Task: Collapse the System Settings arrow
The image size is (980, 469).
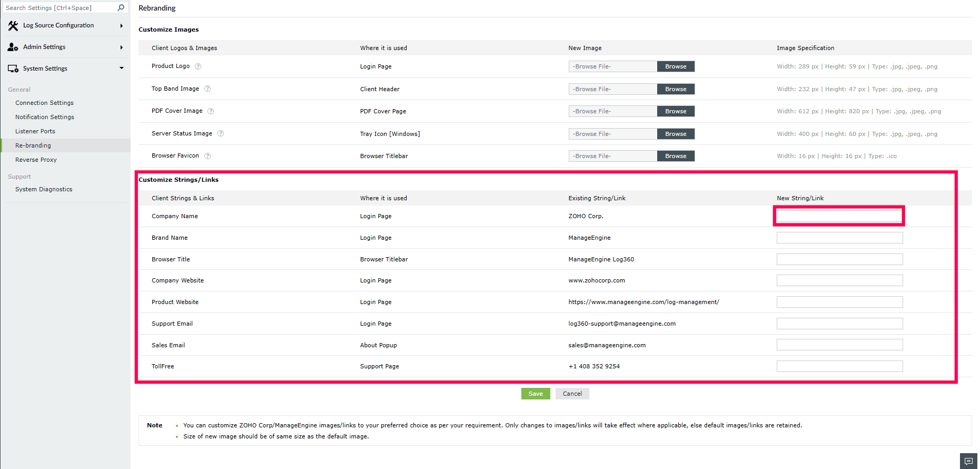Action: coord(122,69)
